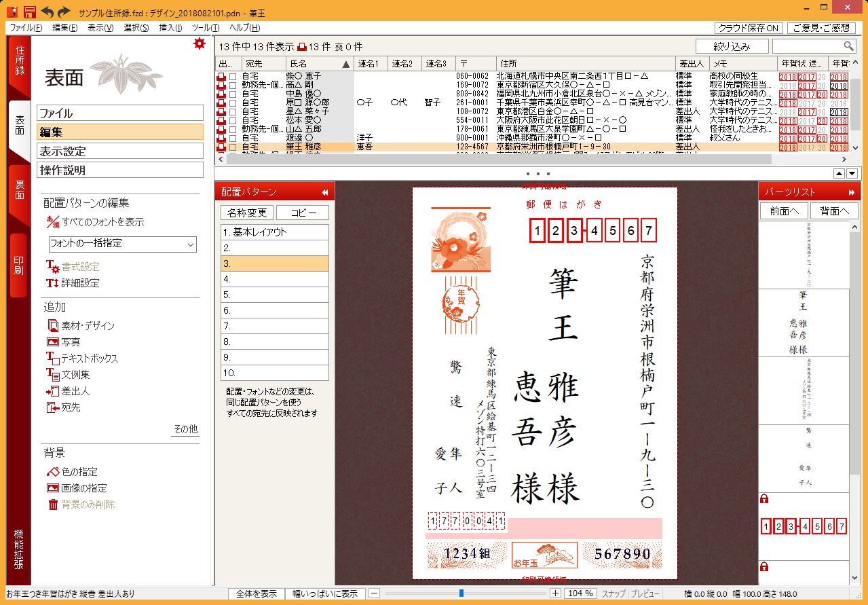Check the box for 中島 優〇 row

(233, 94)
